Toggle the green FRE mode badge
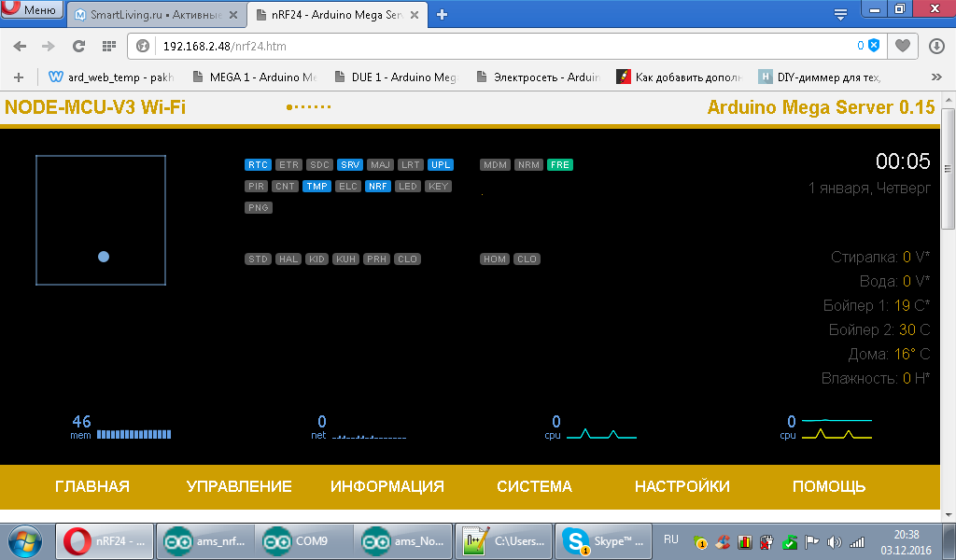 [x=560, y=165]
